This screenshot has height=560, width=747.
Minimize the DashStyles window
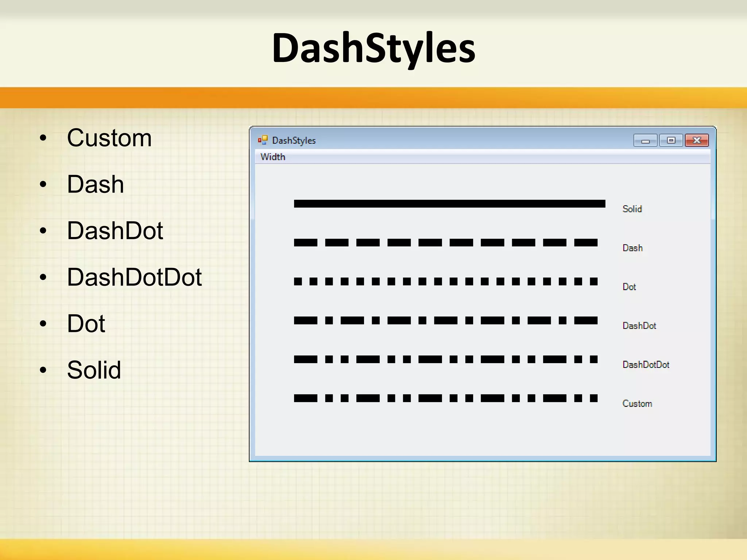coord(645,140)
